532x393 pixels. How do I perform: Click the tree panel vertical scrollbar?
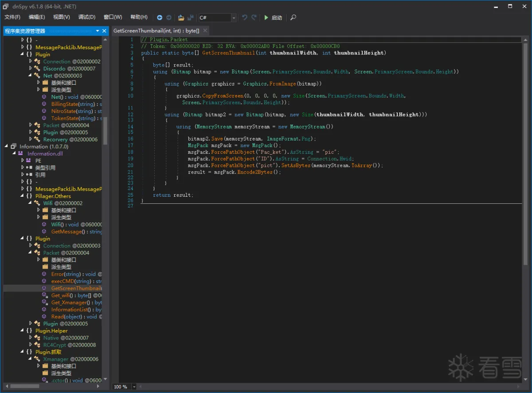click(x=105, y=131)
